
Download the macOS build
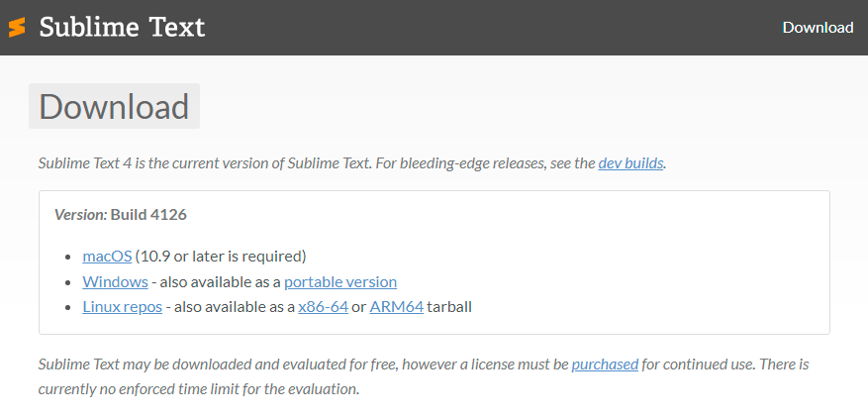point(107,256)
